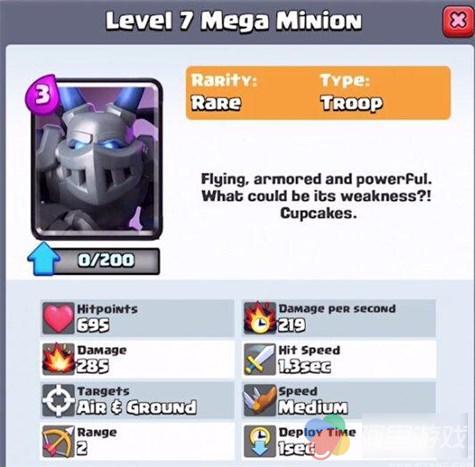Tap the Targets crosshair icon
475x467 pixels.
[x=58, y=400]
